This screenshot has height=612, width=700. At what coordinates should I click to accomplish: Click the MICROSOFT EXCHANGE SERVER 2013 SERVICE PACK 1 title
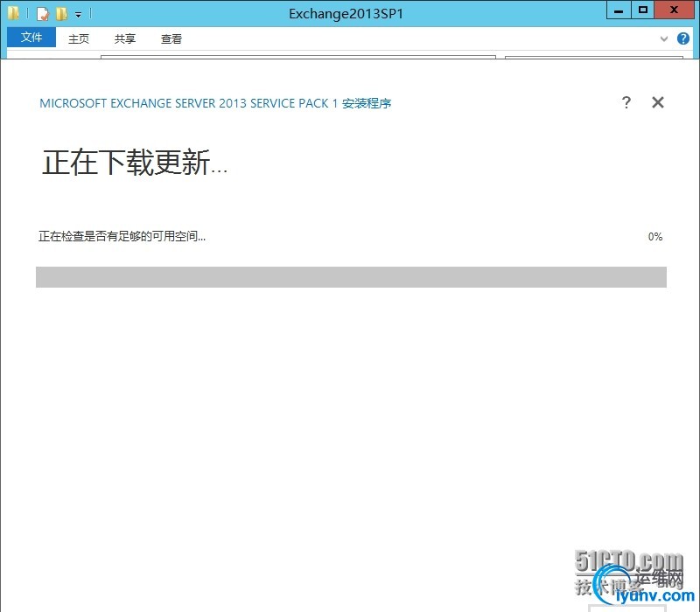pos(215,103)
